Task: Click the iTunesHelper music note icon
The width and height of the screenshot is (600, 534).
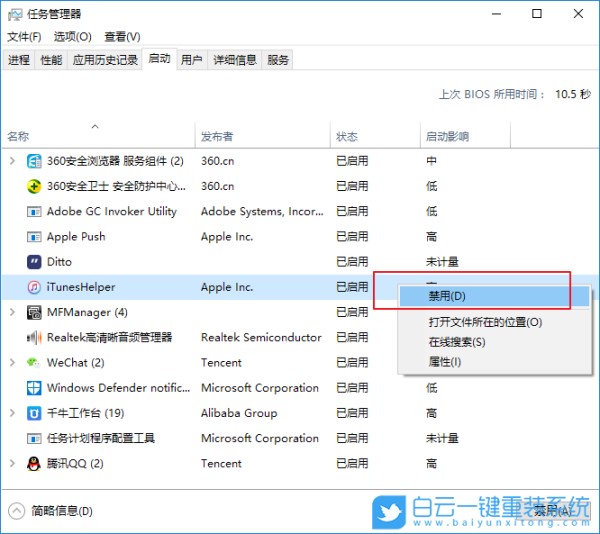Action: point(34,287)
